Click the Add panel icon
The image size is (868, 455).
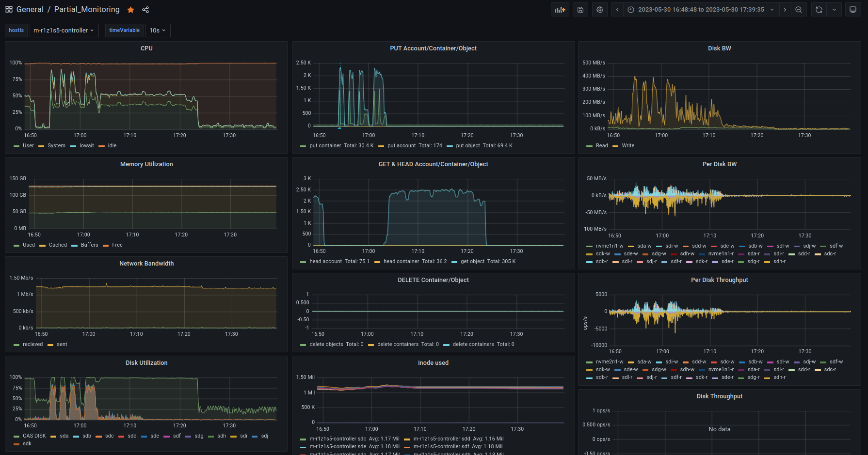(x=560, y=10)
